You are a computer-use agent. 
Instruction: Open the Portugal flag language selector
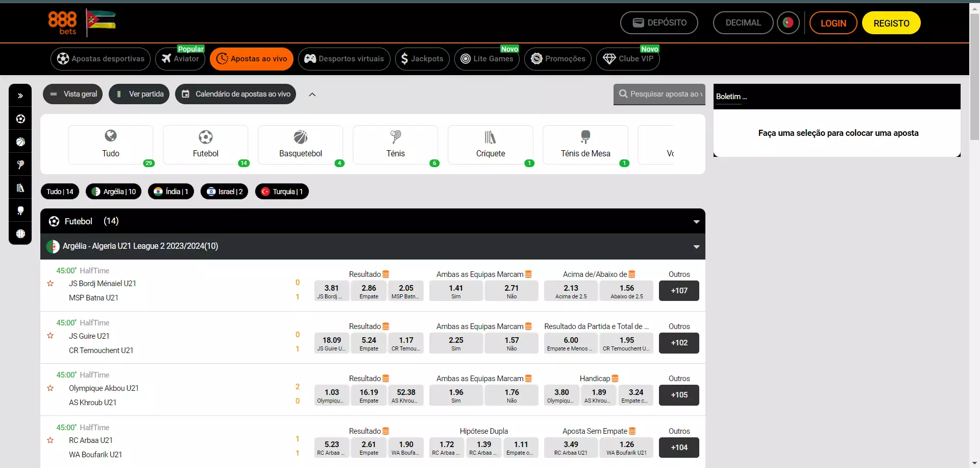(x=788, y=23)
